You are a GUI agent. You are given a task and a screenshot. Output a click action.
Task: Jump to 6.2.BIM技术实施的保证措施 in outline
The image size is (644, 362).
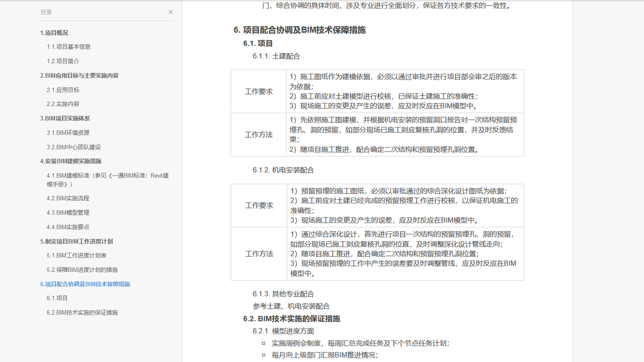[x=82, y=313]
